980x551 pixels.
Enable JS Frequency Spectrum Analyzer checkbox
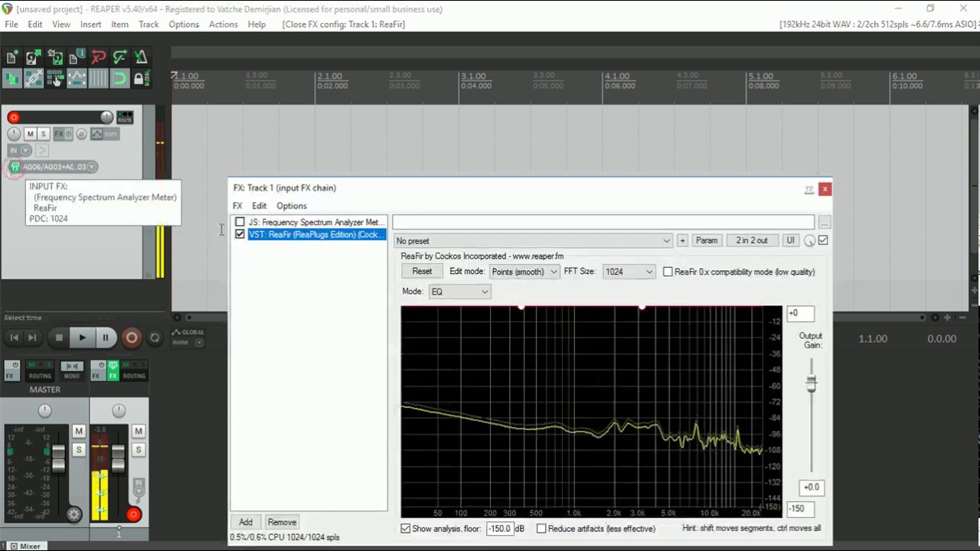(x=240, y=222)
